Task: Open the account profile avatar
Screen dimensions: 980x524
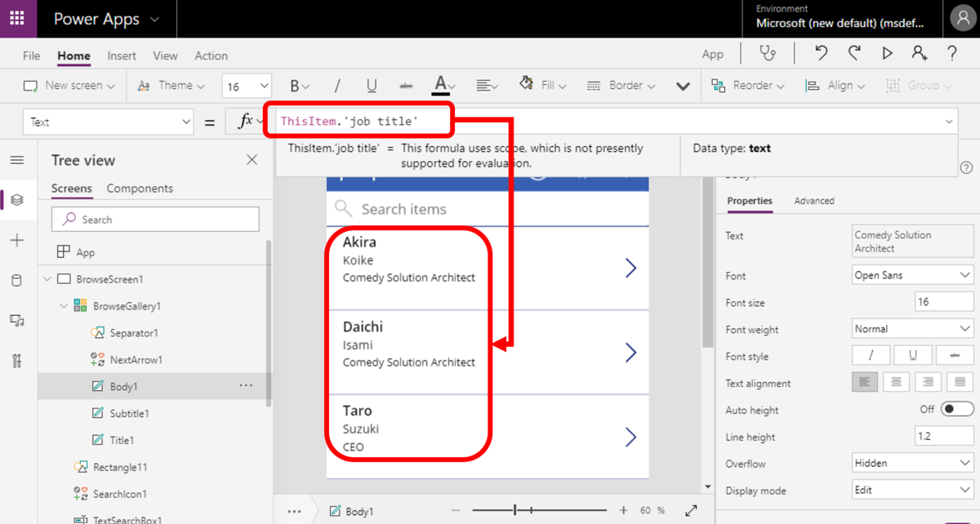Action: click(962, 18)
